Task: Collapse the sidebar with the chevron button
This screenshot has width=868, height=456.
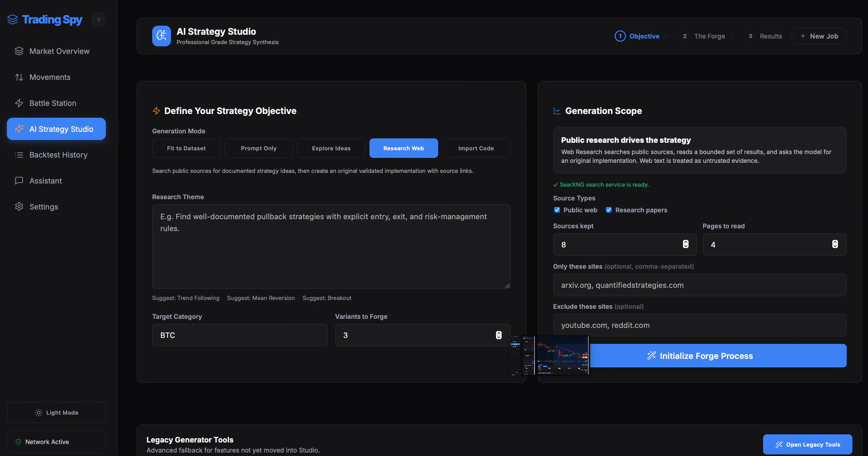Action: pos(99,19)
